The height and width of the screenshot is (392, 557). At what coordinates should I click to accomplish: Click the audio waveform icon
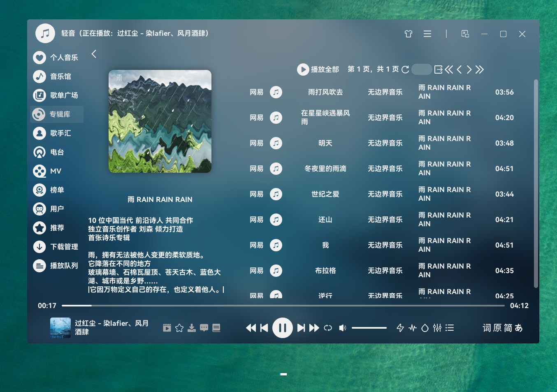click(x=413, y=328)
